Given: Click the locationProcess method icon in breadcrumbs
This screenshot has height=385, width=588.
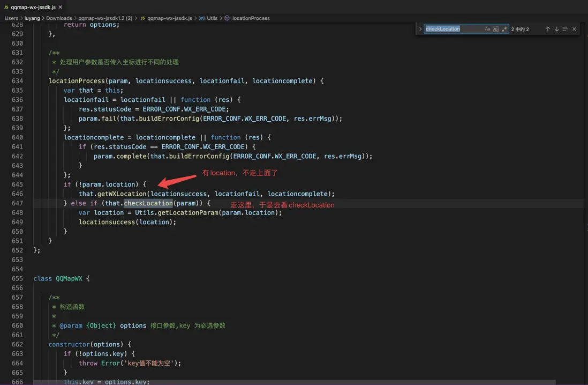Looking at the screenshot, I should (227, 18).
